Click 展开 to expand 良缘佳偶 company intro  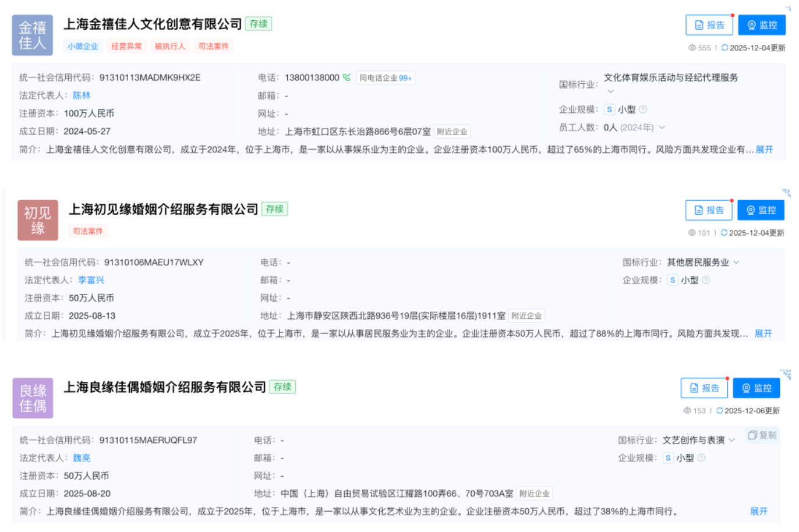coord(758,512)
